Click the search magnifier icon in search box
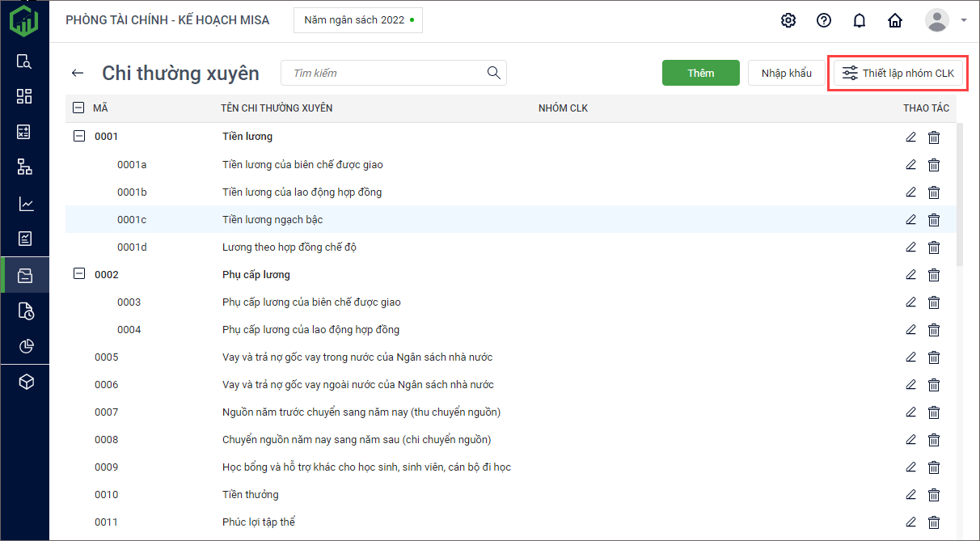Image resolution: width=980 pixels, height=541 pixels. click(x=494, y=73)
